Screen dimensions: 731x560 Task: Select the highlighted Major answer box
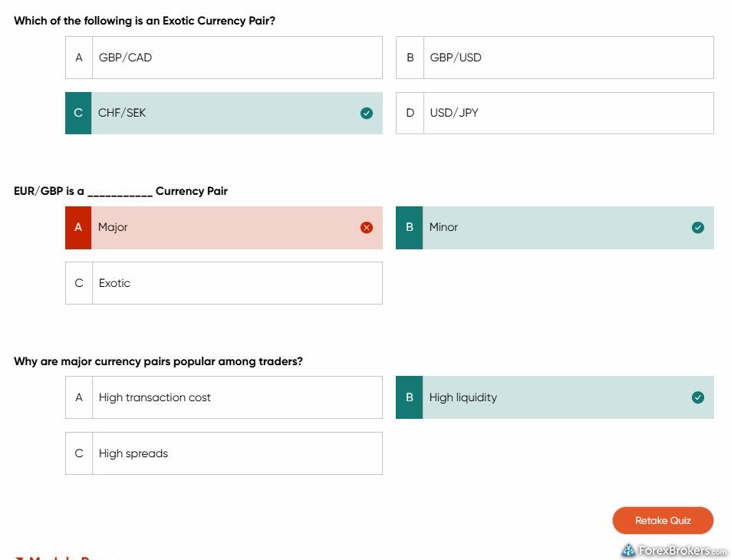tap(224, 228)
